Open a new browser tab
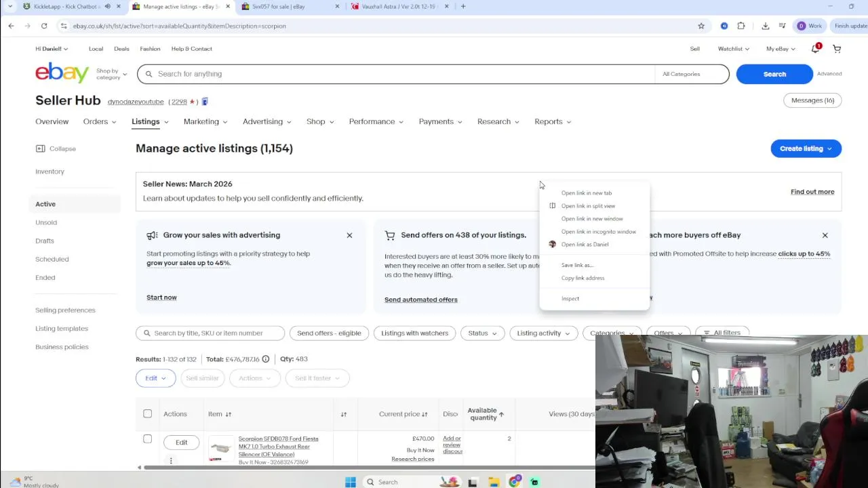Viewport: 868px width, 488px height. point(463,6)
